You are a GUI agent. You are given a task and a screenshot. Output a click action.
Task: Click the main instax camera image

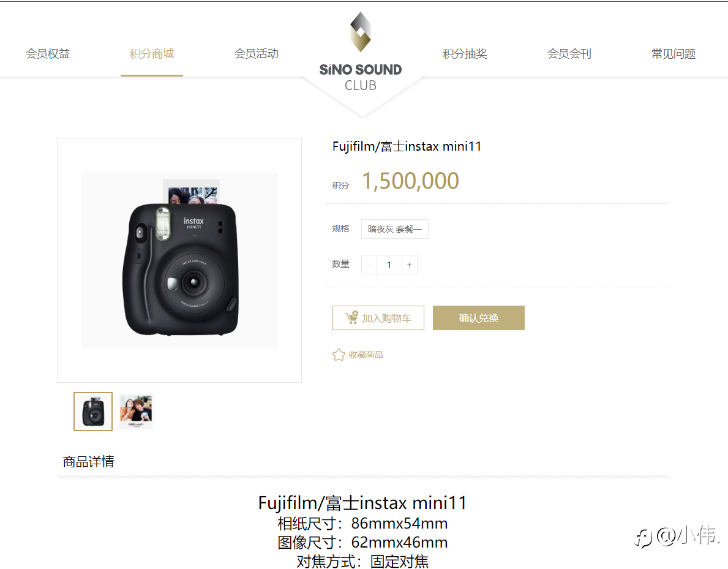pos(179,260)
